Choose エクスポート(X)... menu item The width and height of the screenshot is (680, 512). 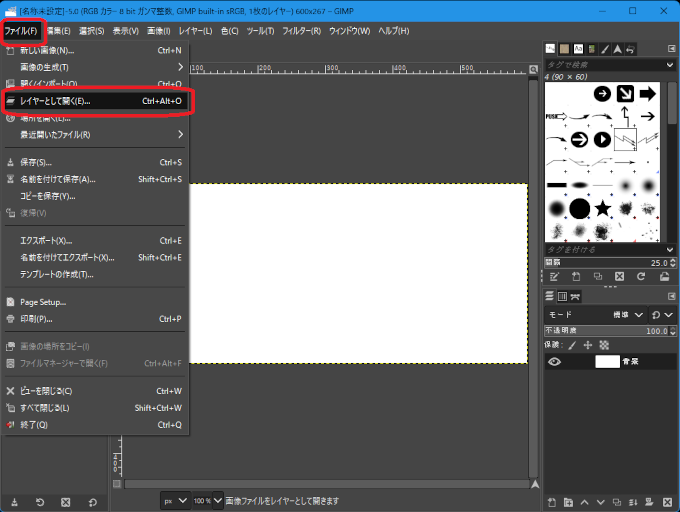point(95,241)
